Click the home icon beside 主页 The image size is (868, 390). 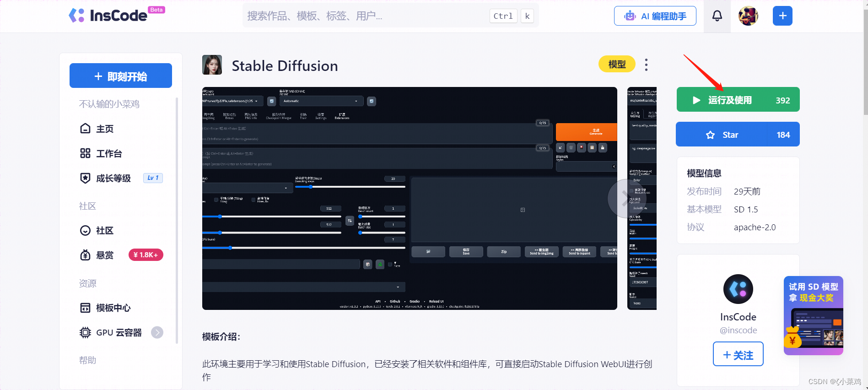click(x=85, y=129)
